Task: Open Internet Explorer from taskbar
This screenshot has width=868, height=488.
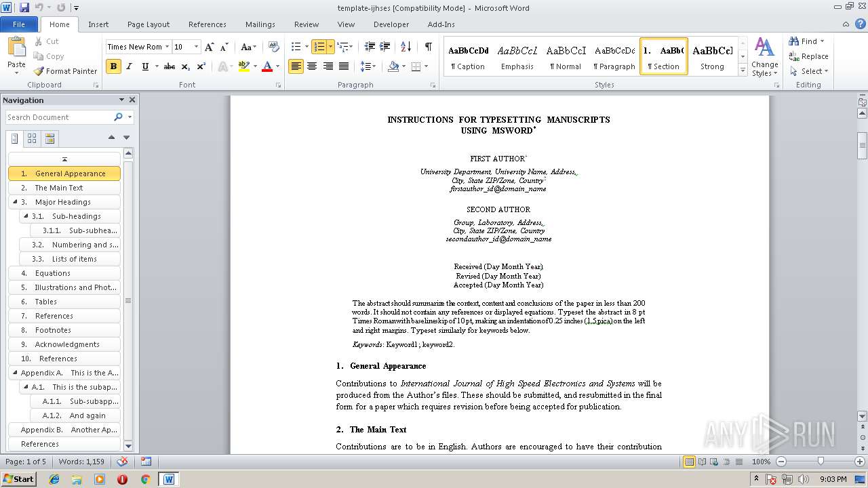Action: point(54,479)
